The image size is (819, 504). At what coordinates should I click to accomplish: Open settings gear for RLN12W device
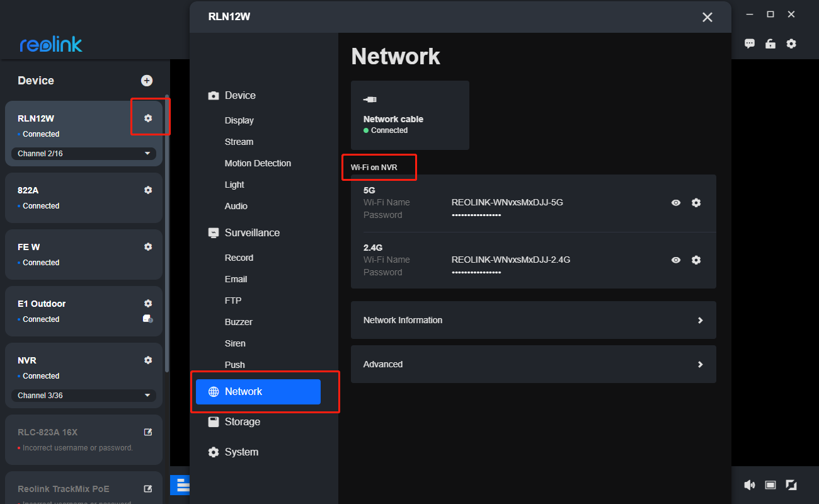(148, 118)
